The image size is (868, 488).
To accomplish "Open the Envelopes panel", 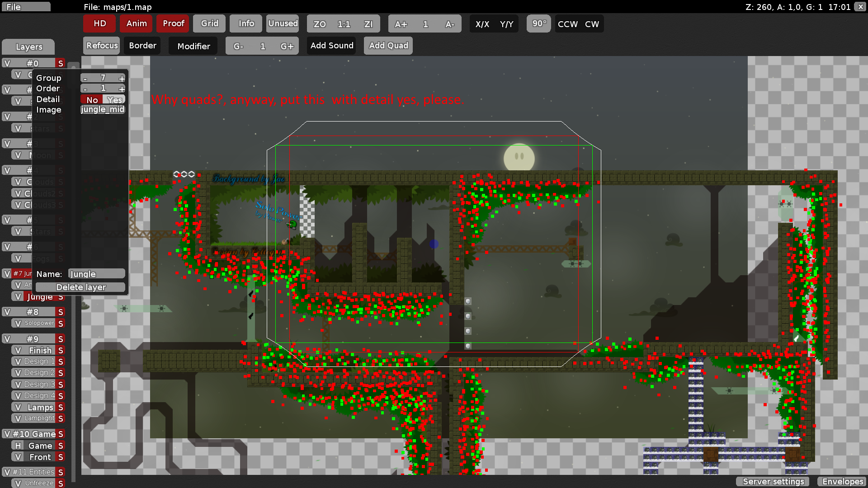I will point(842,481).
